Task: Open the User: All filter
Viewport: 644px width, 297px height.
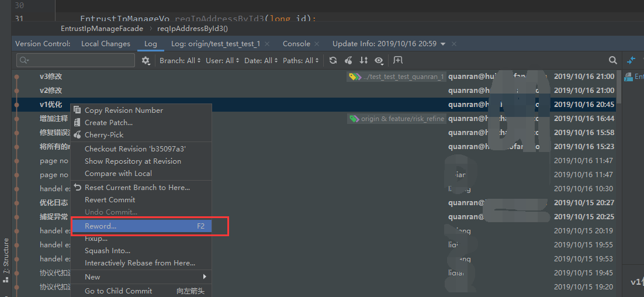Action: point(223,60)
